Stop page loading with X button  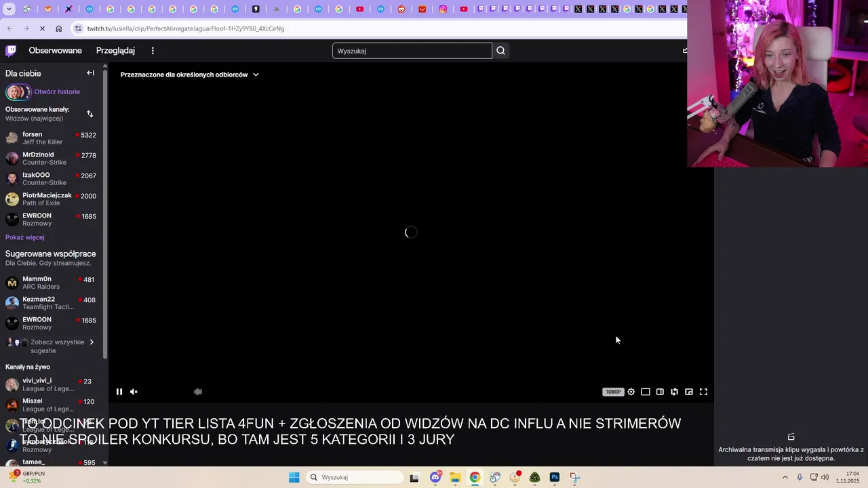point(42,28)
